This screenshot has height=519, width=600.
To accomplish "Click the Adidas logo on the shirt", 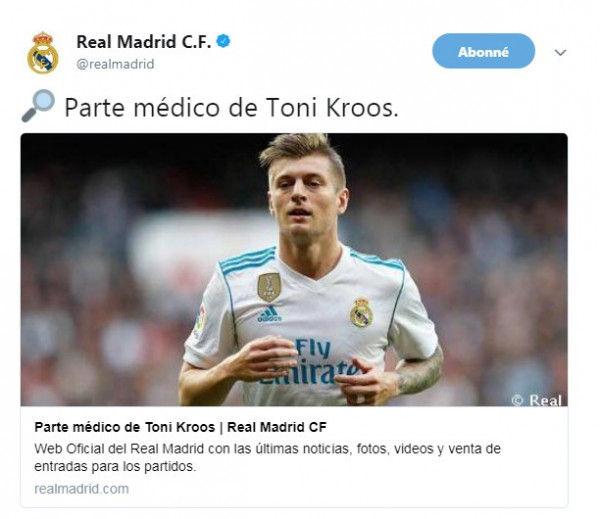I will [x=269, y=315].
